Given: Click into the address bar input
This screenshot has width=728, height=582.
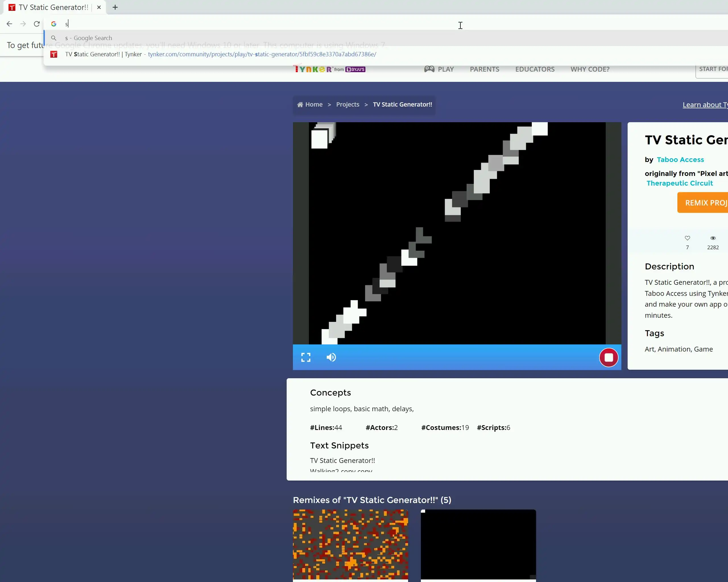Looking at the screenshot, I should pos(236,24).
